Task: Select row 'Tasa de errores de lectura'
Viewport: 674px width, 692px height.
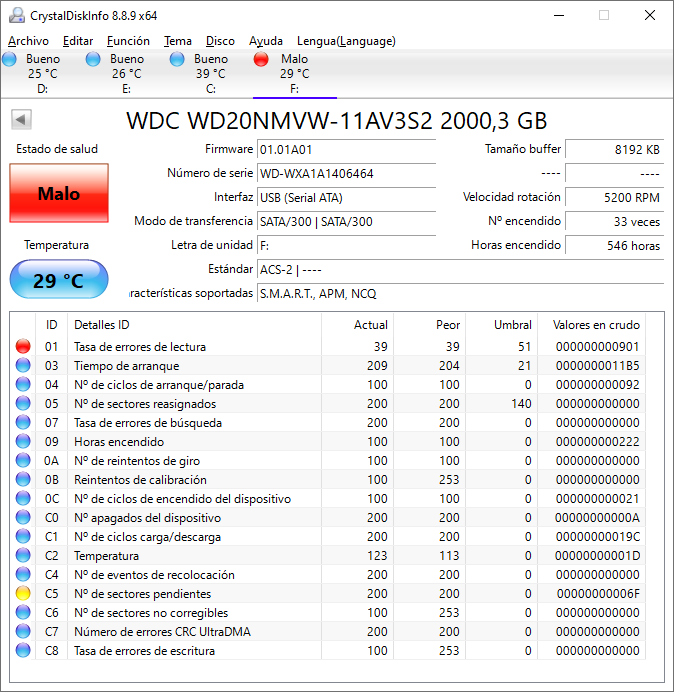Action: point(328,346)
